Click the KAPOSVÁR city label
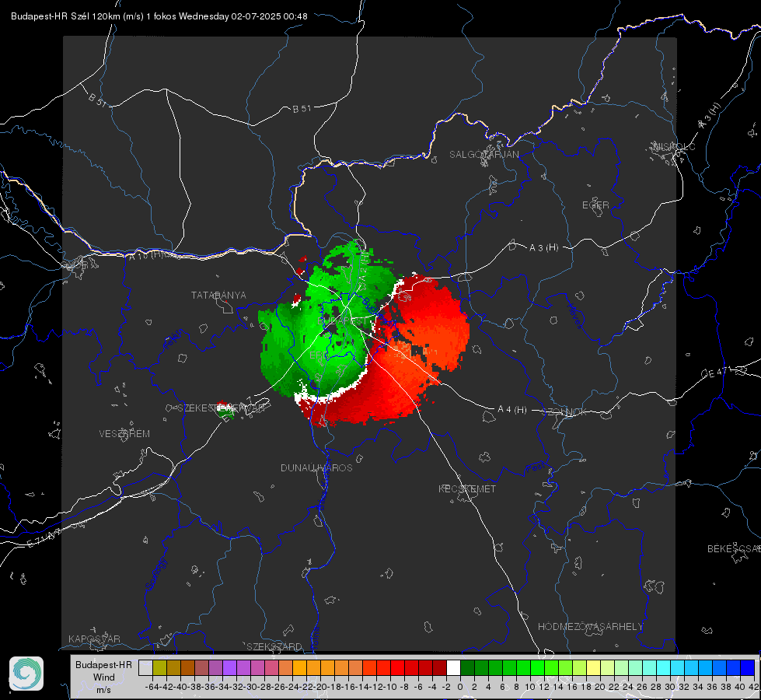This screenshot has width=761, height=700. (94, 639)
